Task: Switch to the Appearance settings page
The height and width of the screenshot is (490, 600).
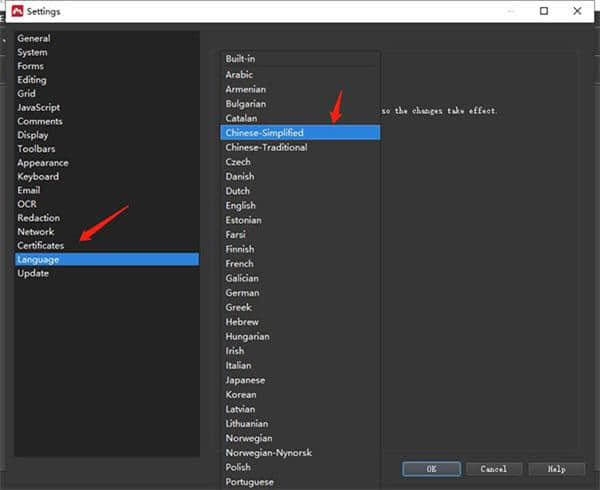Action: coord(42,163)
